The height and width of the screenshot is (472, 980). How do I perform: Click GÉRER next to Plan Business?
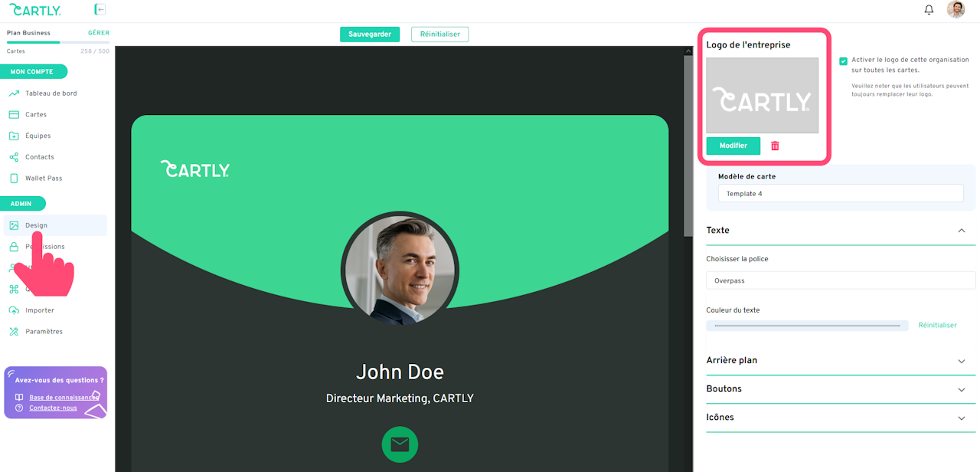point(99,33)
